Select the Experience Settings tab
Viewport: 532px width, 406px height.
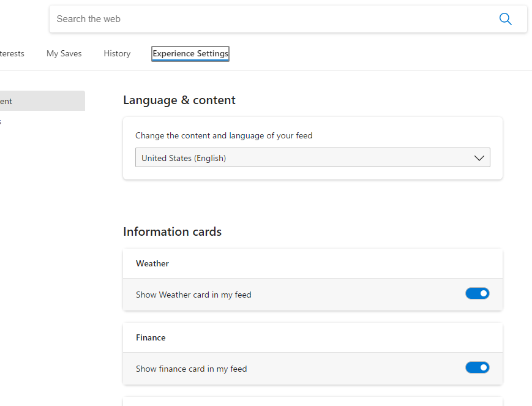[190, 54]
